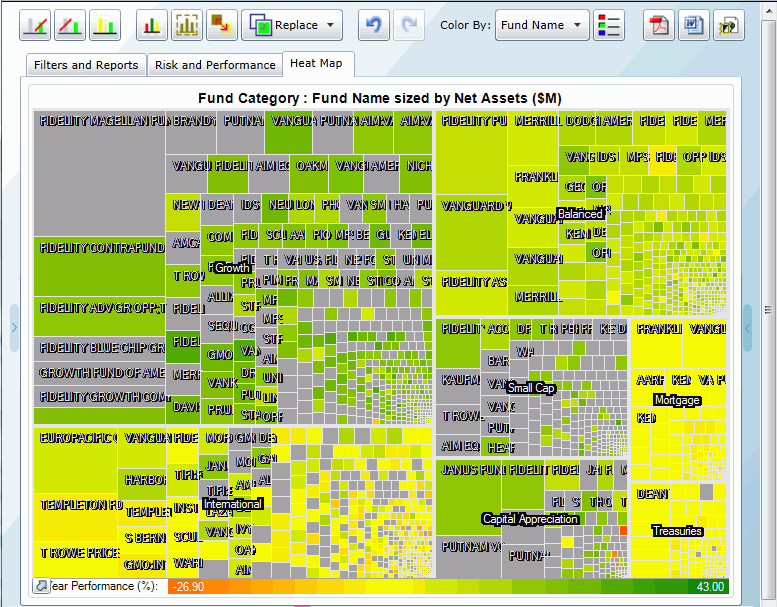Click the red yellow green bars icon
This screenshot has width=777, height=607.
click(152, 25)
